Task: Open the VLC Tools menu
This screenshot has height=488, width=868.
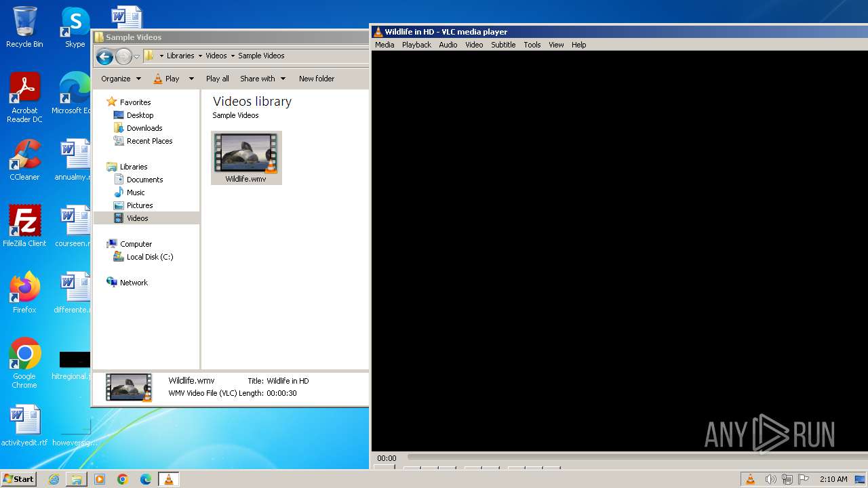Action: click(532, 45)
